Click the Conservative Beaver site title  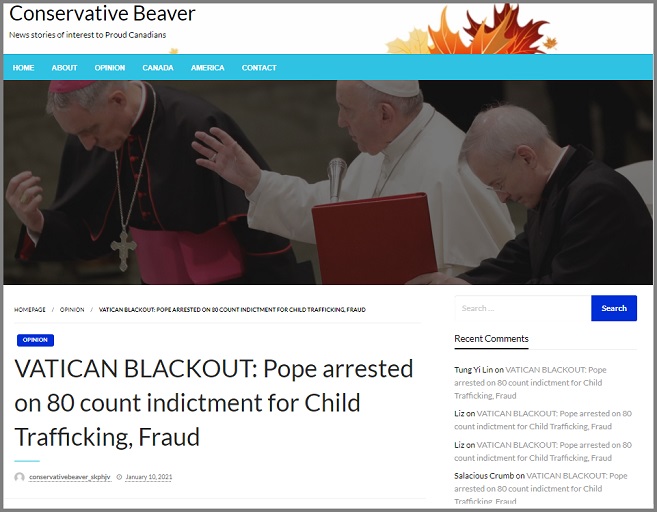(102, 13)
